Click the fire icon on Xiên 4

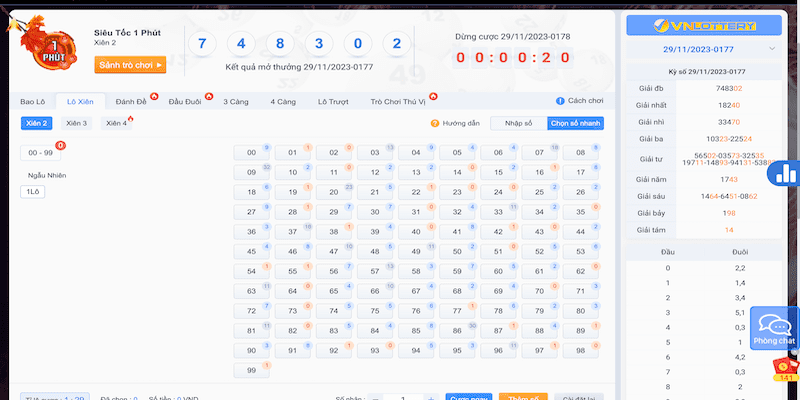point(131,119)
